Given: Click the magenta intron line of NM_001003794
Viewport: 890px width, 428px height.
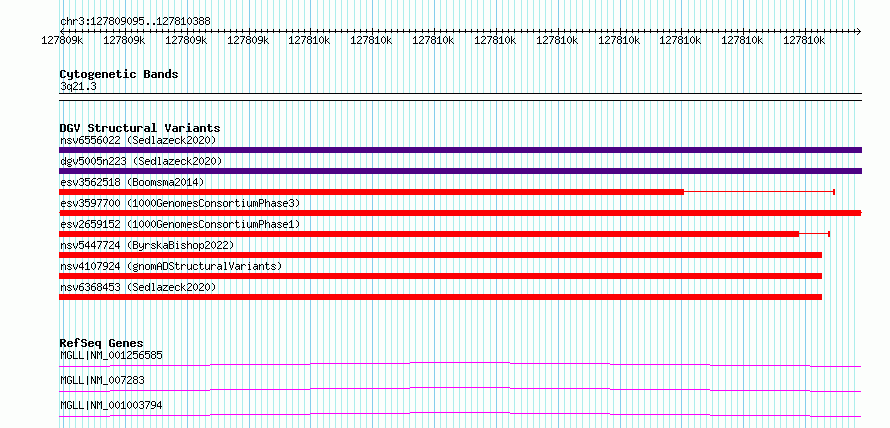Looking at the screenshot, I should coord(460,414).
